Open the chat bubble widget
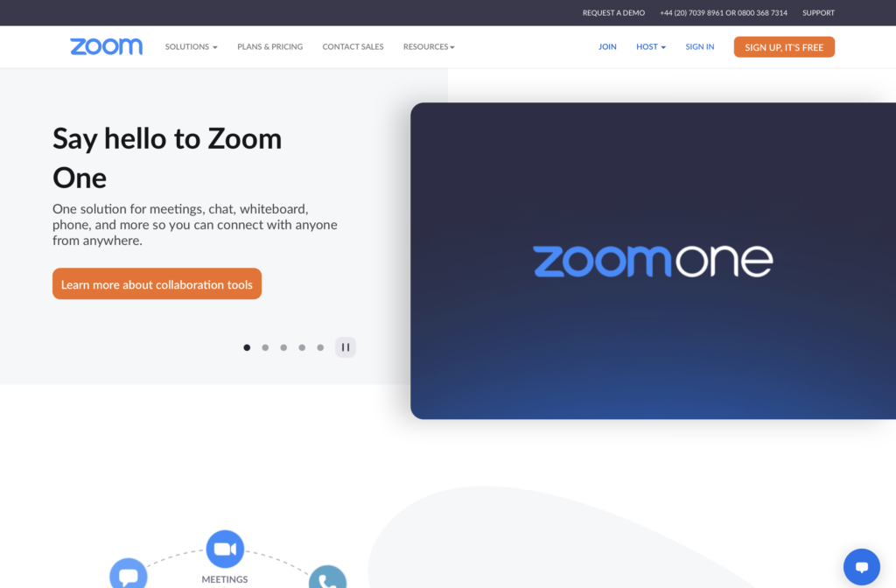The width and height of the screenshot is (896, 588). pyautogui.click(x=861, y=567)
